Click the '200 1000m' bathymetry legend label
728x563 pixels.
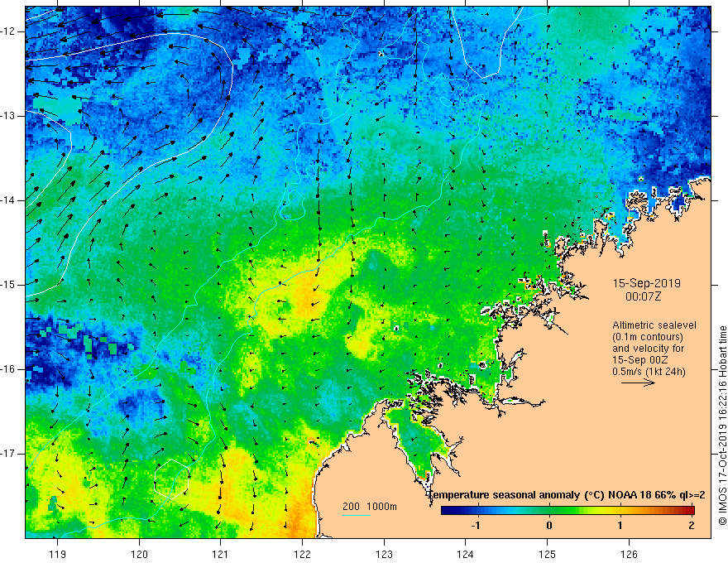point(370,507)
